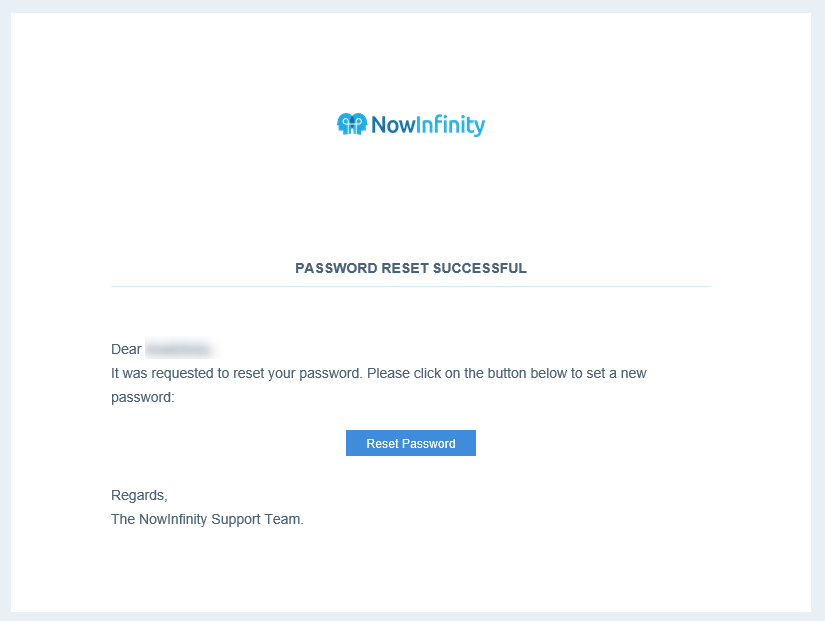Click the NowInfinity wordmark text in header
This screenshot has height=621, width=825.
[428, 125]
